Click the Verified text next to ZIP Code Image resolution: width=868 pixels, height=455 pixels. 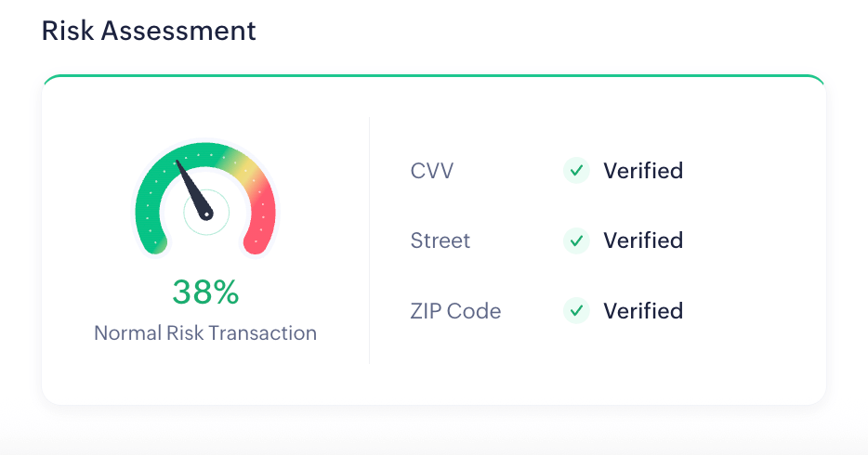pos(643,310)
